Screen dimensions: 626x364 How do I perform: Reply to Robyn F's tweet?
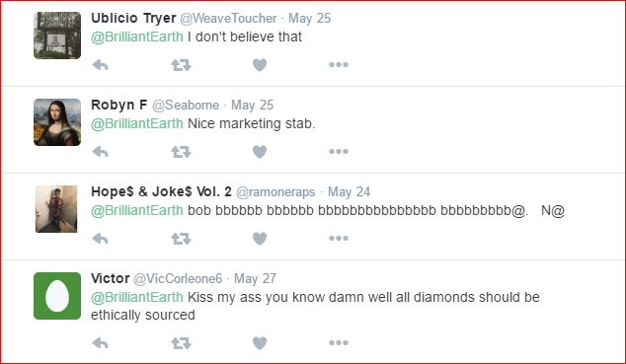point(100,152)
